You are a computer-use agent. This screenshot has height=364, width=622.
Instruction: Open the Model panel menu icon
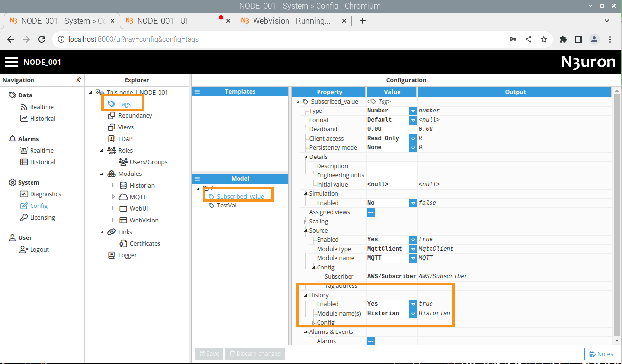[x=197, y=179]
